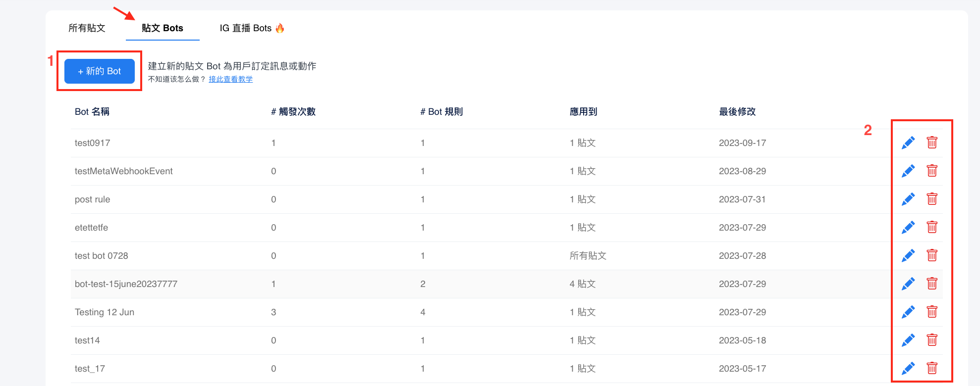Remove test14 bot with trash icon
Viewport: 980px width, 386px height.
click(x=931, y=340)
